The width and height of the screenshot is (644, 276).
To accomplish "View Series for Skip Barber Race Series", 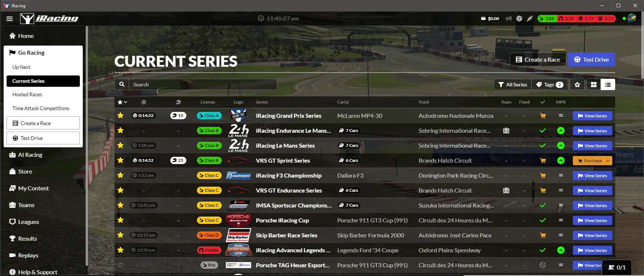I will pos(592,236).
